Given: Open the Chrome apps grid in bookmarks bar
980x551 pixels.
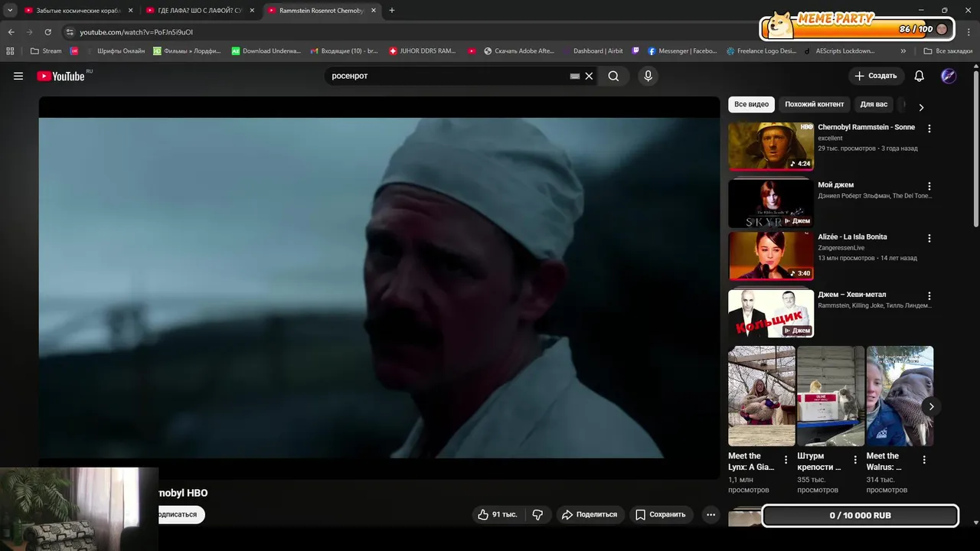Looking at the screenshot, I should [10, 51].
